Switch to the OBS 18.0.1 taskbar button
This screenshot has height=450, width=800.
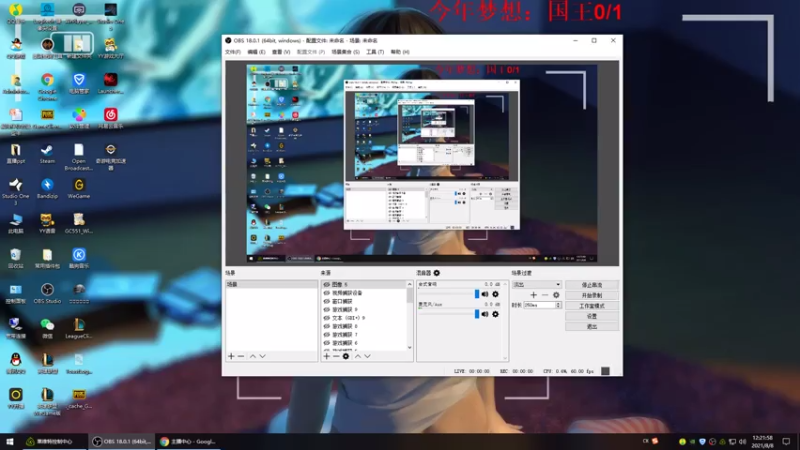point(122,441)
